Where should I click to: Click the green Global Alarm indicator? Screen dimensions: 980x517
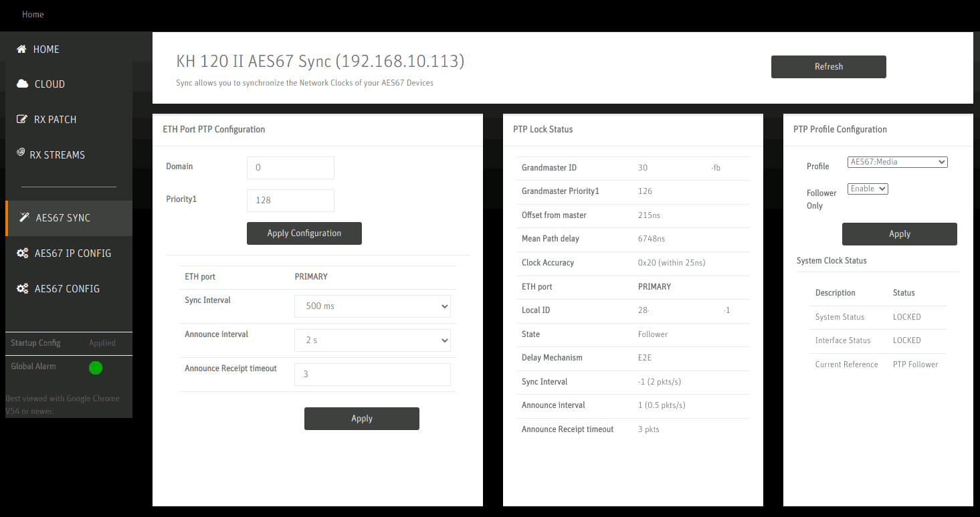[x=96, y=367]
